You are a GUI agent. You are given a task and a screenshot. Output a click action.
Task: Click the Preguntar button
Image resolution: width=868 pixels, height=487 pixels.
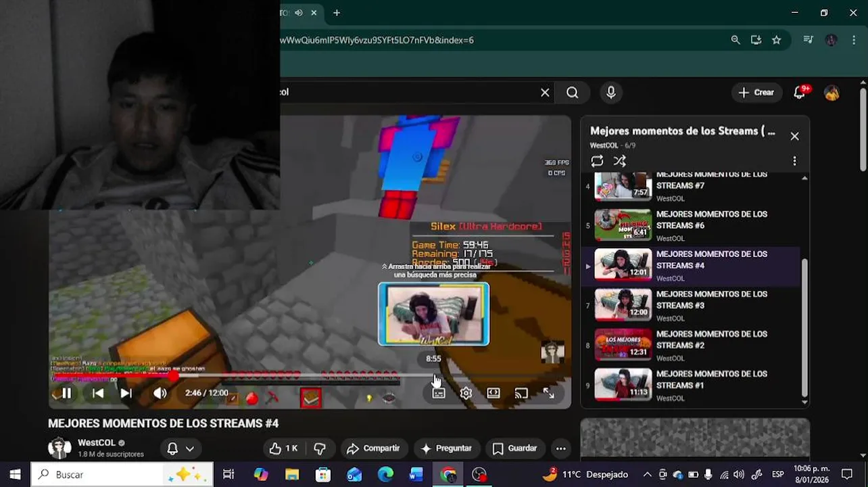click(x=446, y=448)
